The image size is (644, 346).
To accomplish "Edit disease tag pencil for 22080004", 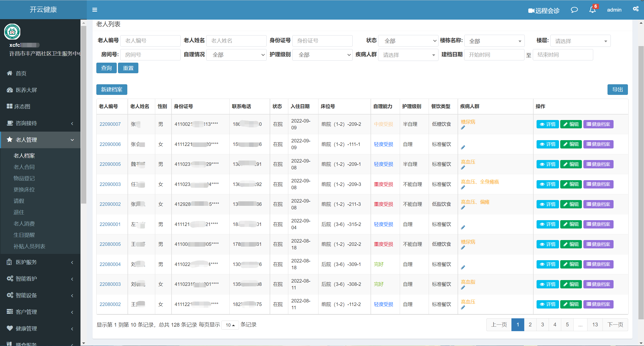I will tap(463, 267).
